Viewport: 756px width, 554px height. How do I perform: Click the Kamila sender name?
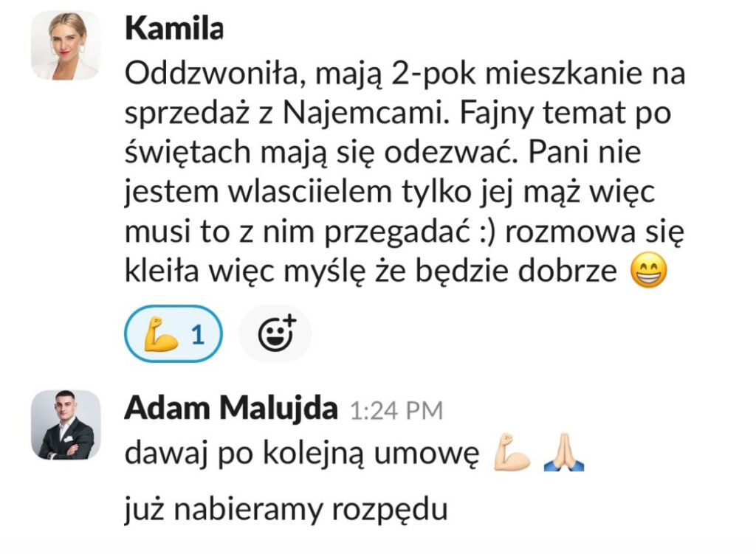click(174, 29)
